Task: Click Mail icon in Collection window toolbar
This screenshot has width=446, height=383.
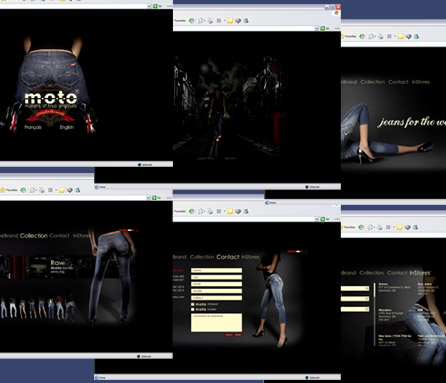Action: click(32, 190)
